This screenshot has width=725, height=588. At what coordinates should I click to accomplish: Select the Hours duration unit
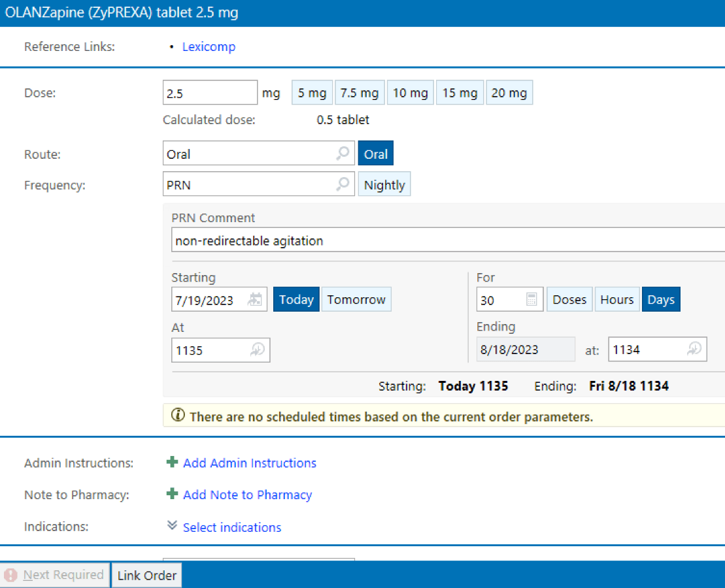616,300
